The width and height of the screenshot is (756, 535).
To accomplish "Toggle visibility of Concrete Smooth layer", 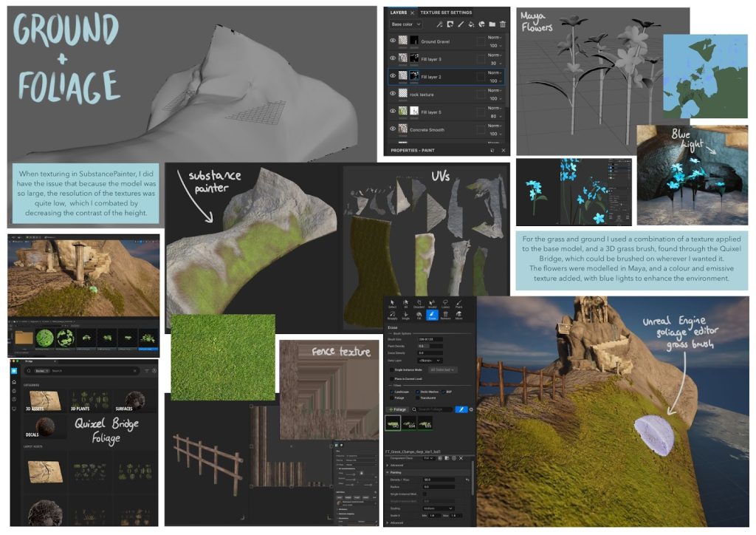I will click(393, 129).
